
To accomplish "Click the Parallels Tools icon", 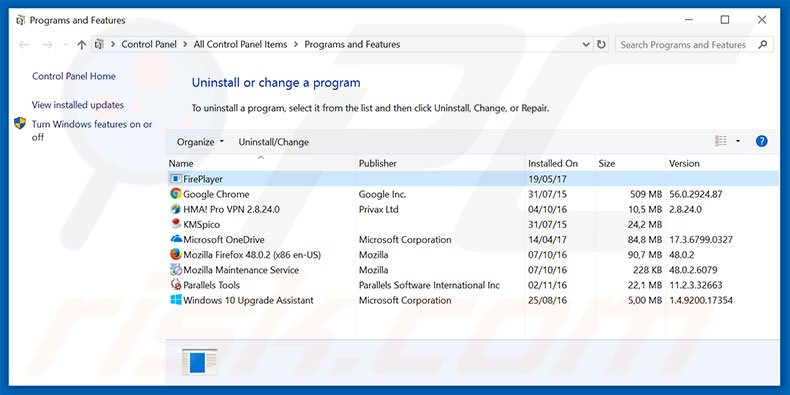I will click(175, 285).
